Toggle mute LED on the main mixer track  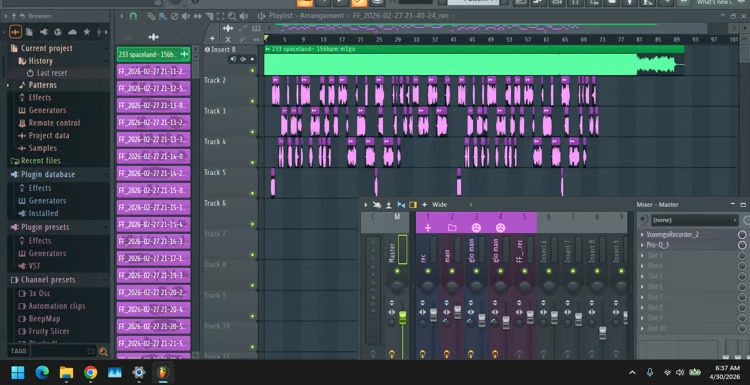point(452,271)
